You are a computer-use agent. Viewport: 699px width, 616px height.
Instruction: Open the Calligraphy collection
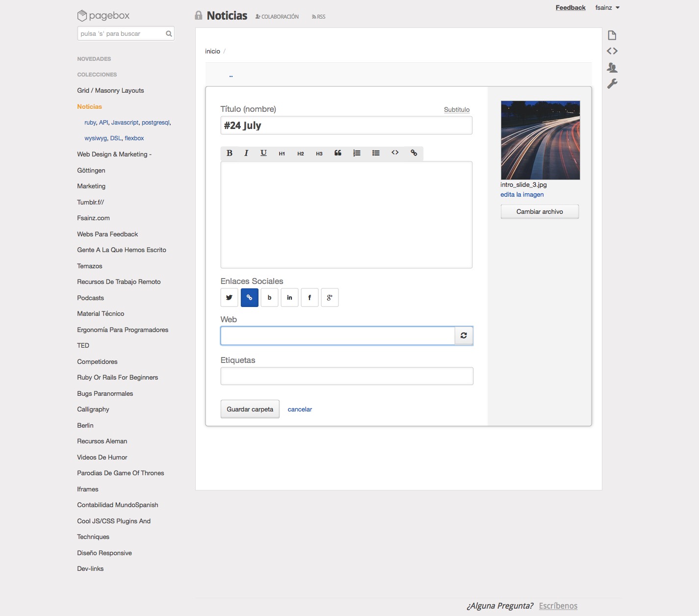tap(93, 410)
